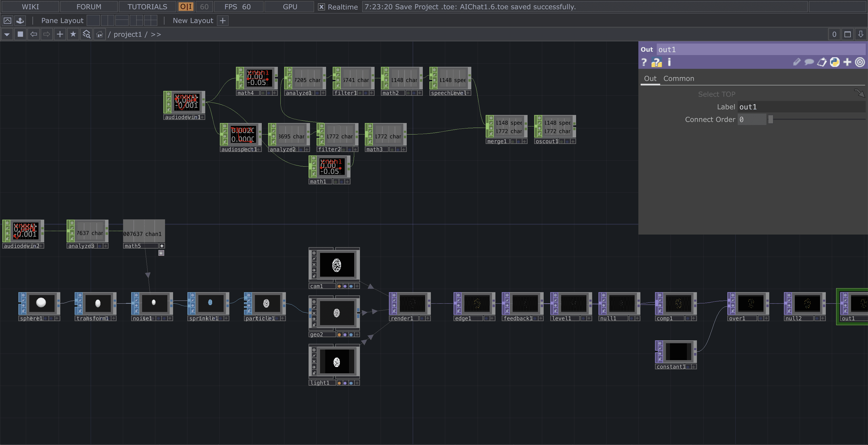This screenshot has height=445, width=868.
Task: Toggle the O|I power button
Action: point(186,7)
